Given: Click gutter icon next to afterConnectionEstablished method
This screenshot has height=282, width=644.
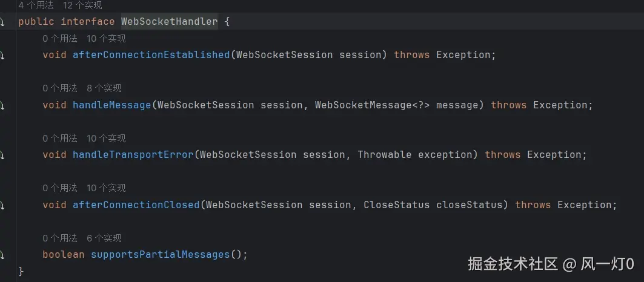Looking at the screenshot, I should (x=2, y=55).
